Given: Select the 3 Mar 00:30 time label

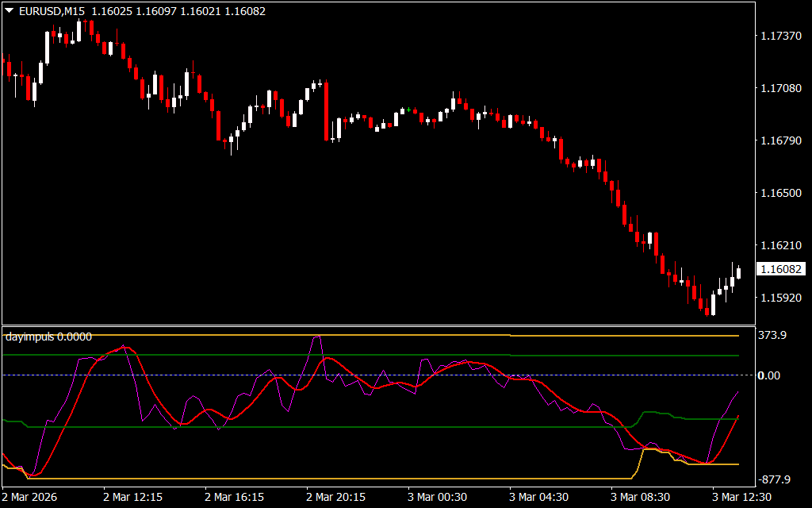Looking at the screenshot, I should 439,497.
